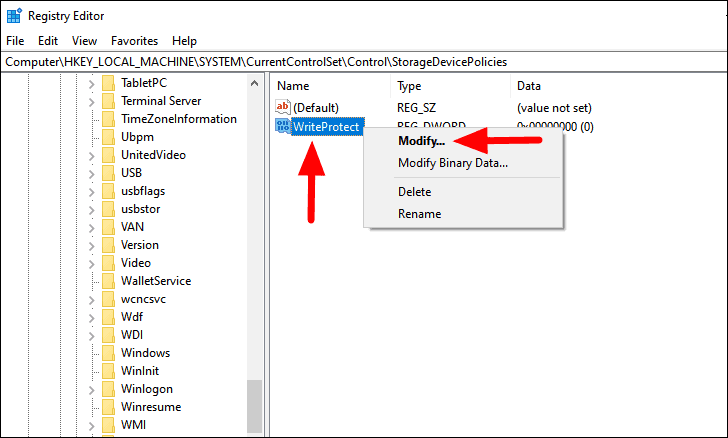Open the Favorites menu
Viewport: 728px width, 438px height.
click(134, 41)
